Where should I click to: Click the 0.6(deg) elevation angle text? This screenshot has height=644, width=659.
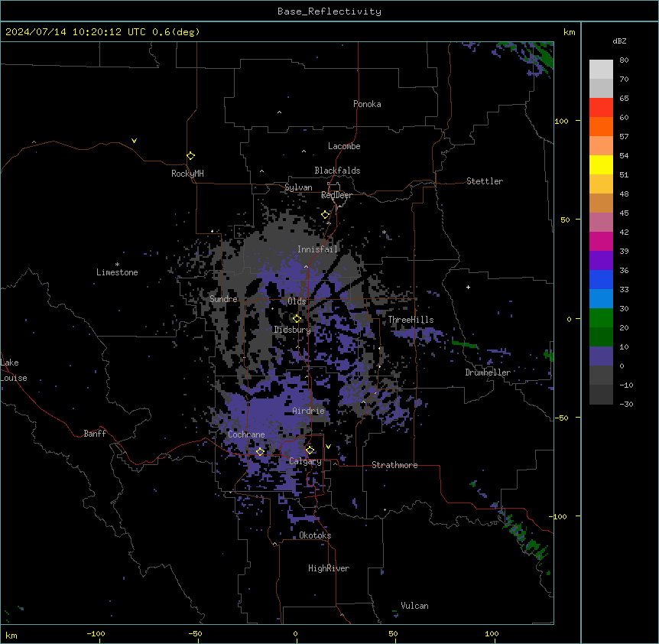[176, 32]
